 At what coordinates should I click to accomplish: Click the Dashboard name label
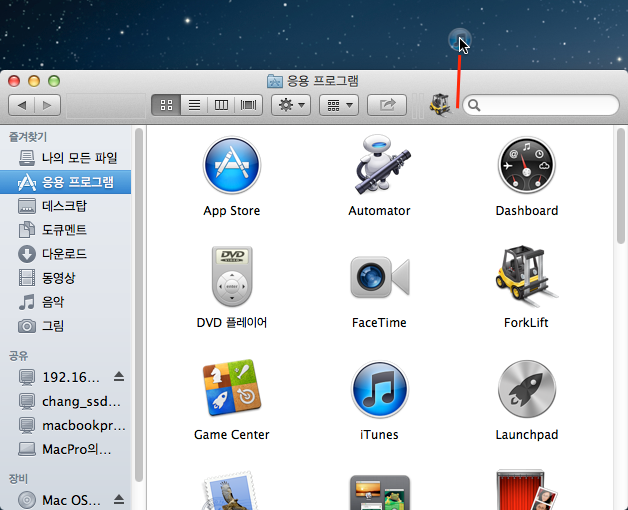click(x=527, y=211)
